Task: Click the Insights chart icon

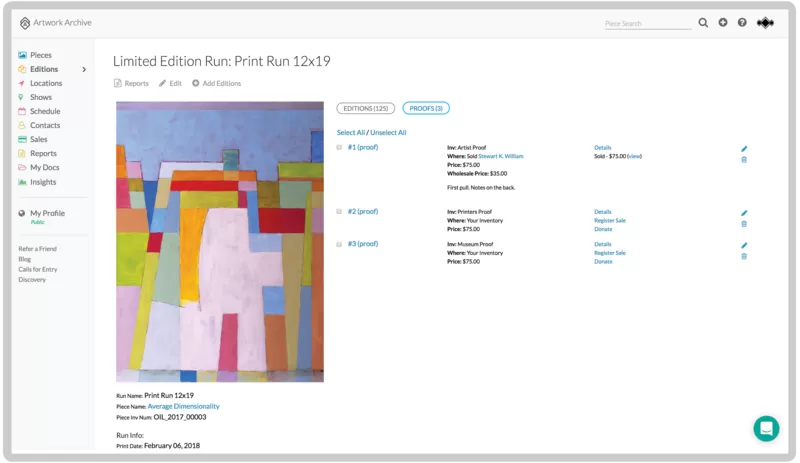Action: [22, 182]
